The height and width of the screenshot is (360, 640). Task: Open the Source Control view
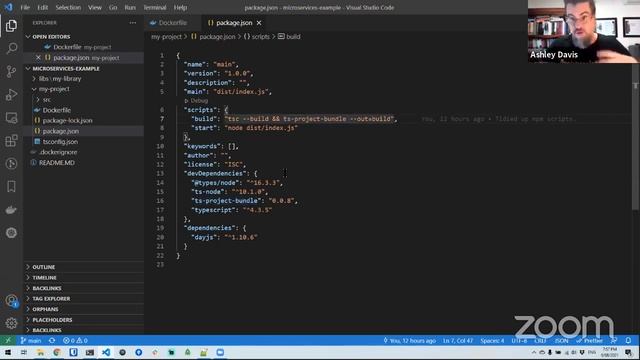(x=11, y=71)
